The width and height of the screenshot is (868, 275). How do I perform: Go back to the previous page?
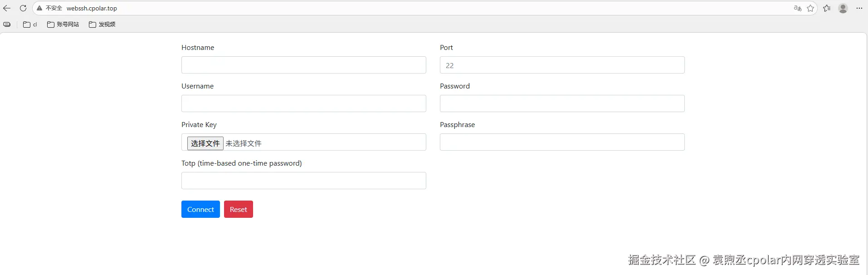[7, 8]
